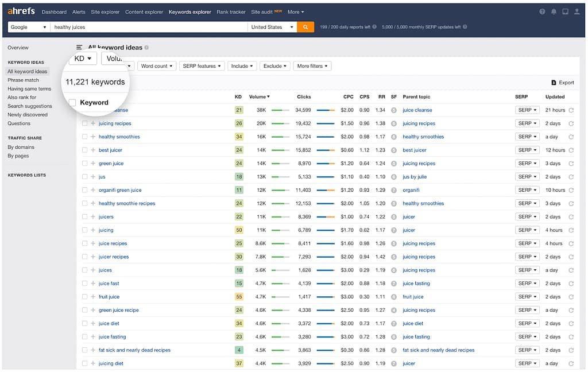The width and height of the screenshot is (588, 372).
Task: Click the Export button
Action: click(562, 83)
